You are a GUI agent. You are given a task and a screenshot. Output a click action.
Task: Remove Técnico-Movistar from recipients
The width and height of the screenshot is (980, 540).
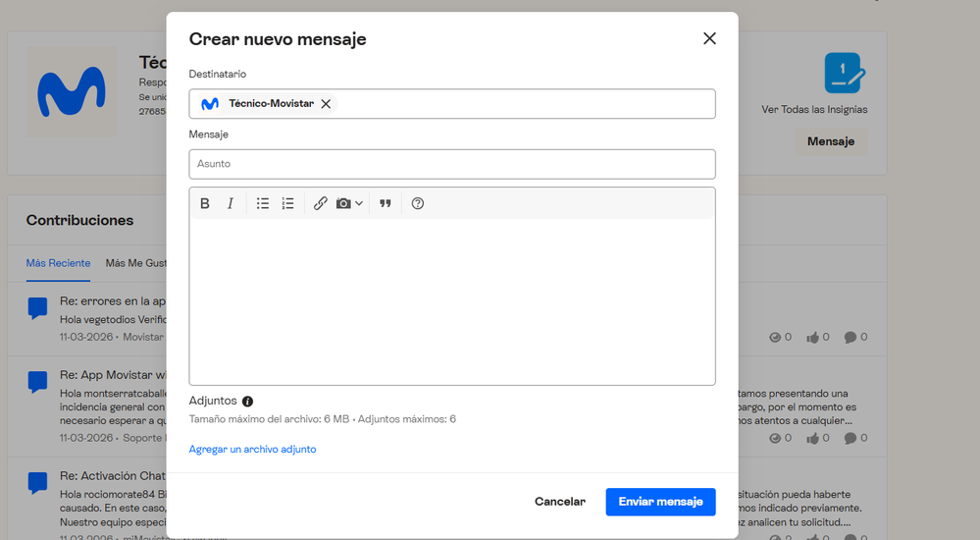(x=326, y=104)
